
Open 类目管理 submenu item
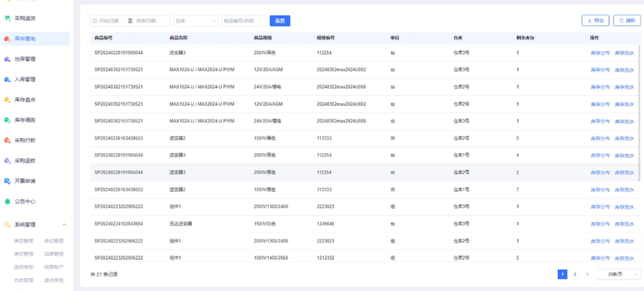click(23, 254)
